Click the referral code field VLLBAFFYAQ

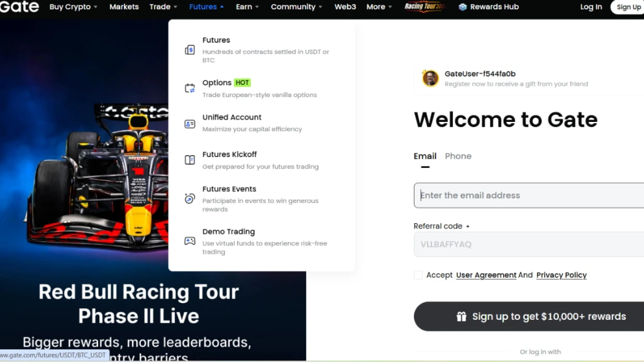click(529, 244)
